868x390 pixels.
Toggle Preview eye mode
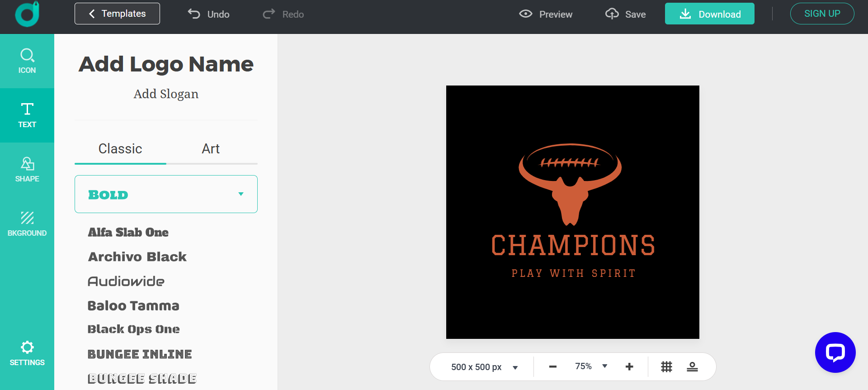pyautogui.click(x=546, y=14)
